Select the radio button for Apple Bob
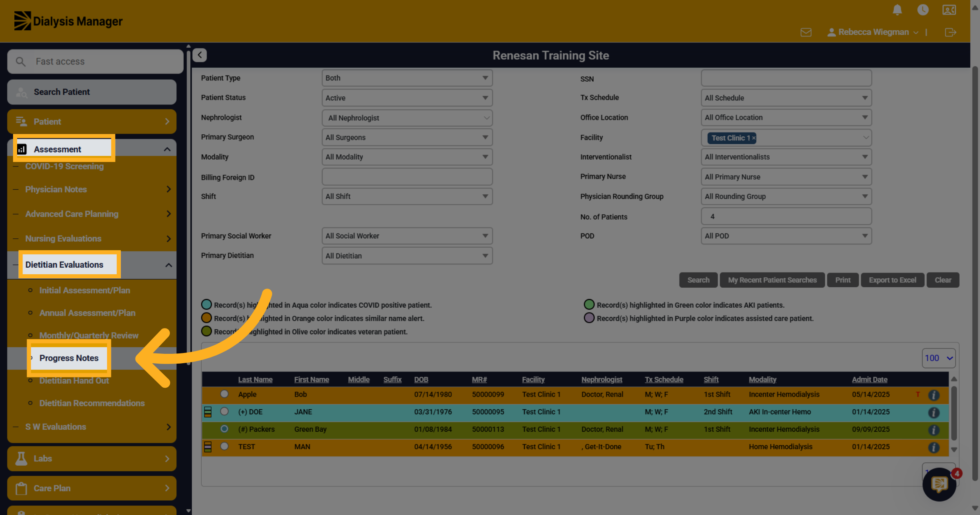The height and width of the screenshot is (515, 980). click(224, 394)
